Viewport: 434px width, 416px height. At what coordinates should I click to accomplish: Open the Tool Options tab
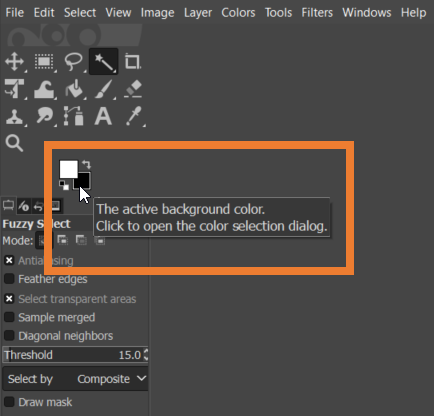pyautogui.click(x=8, y=206)
